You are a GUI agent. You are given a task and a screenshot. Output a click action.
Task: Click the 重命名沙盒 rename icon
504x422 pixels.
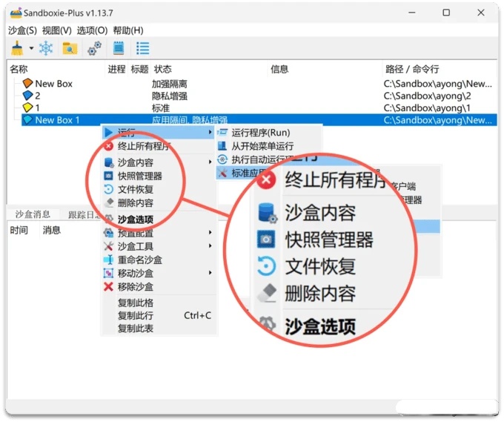coord(108,260)
